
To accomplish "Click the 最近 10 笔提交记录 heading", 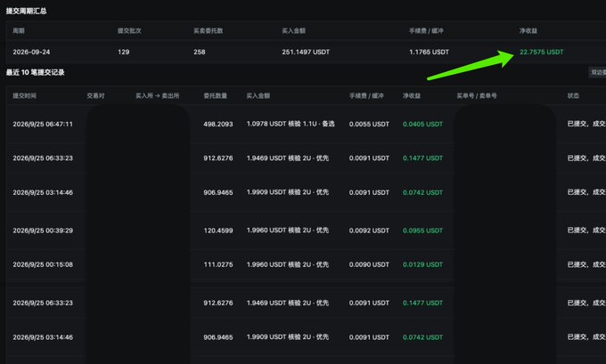I will pyautogui.click(x=35, y=72).
